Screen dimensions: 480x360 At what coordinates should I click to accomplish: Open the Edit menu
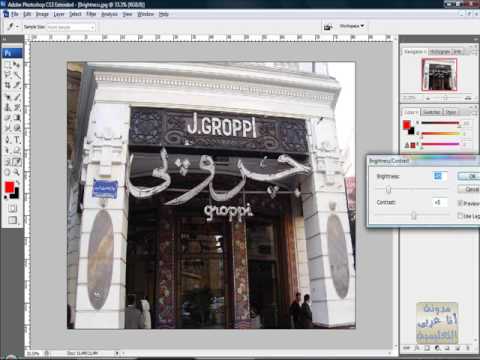(27, 14)
